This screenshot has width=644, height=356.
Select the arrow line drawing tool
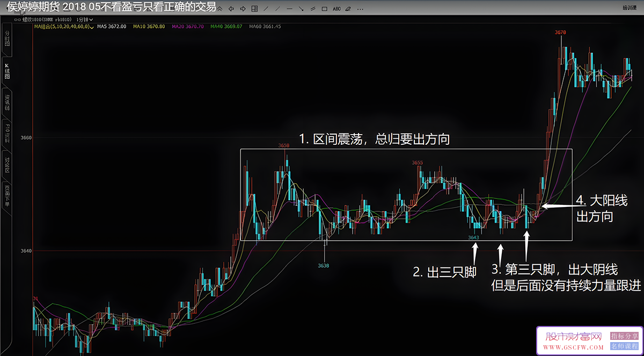pyautogui.click(x=301, y=9)
